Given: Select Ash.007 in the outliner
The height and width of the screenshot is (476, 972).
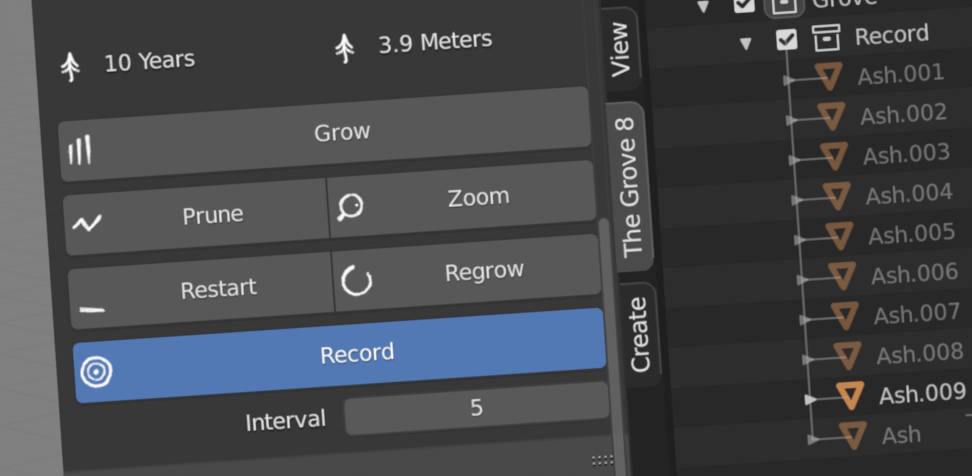Looking at the screenshot, I should [917, 314].
